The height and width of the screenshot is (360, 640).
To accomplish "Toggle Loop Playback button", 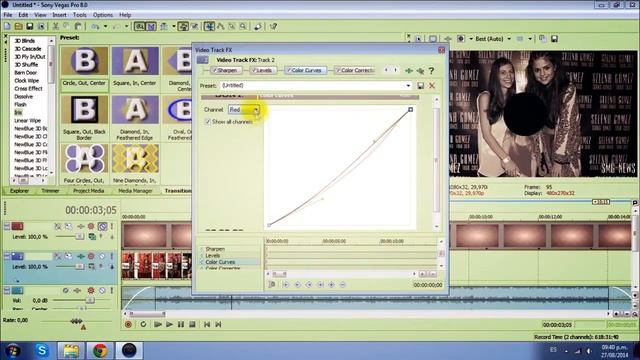I will (x=143, y=324).
